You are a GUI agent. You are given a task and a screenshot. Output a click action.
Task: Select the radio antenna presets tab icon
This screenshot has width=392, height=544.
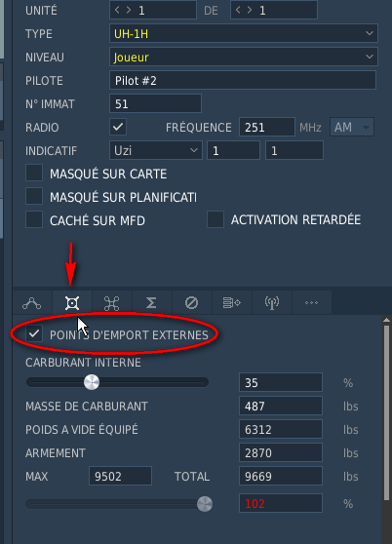pyautogui.click(x=272, y=303)
